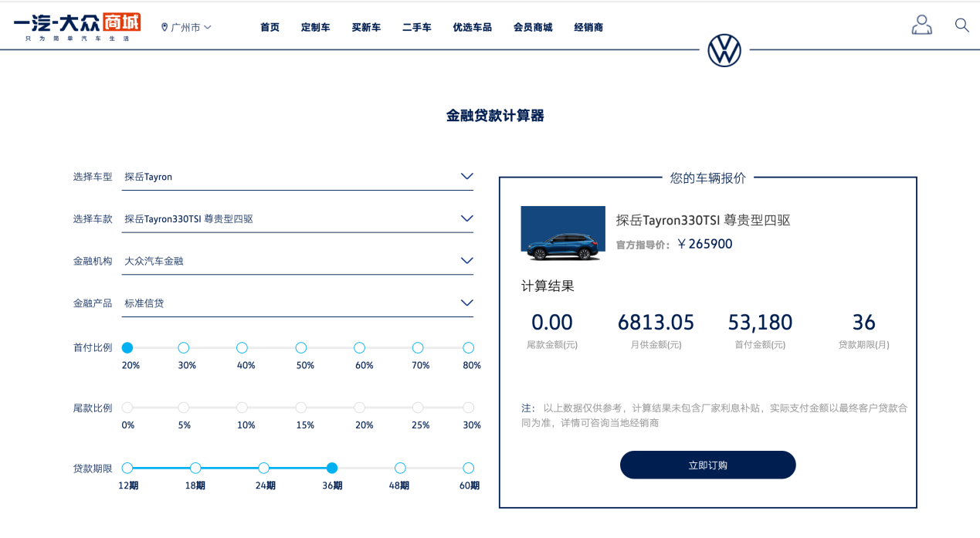980x538 pixels.
Task: Expand the 选择车款 dropdown for 330TSI 尊贵型四驱
Action: click(x=298, y=218)
